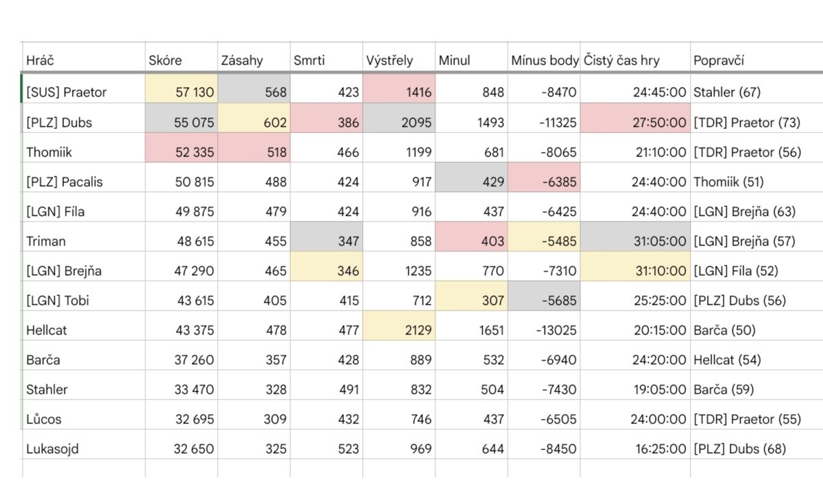The height and width of the screenshot is (504, 823).
Task: Click the yellow score cell 57 130
Action: (181, 92)
